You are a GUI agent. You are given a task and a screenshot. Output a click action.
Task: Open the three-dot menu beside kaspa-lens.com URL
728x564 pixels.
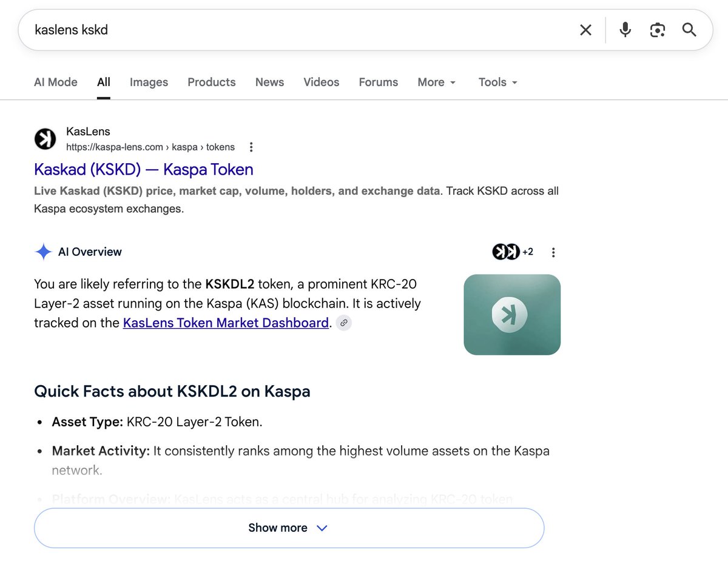251,147
